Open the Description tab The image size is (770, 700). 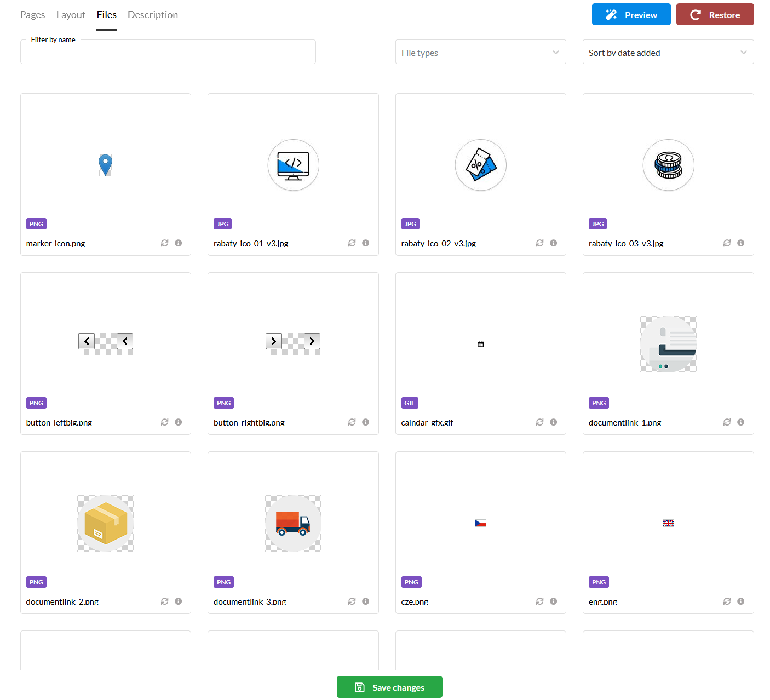pos(153,15)
